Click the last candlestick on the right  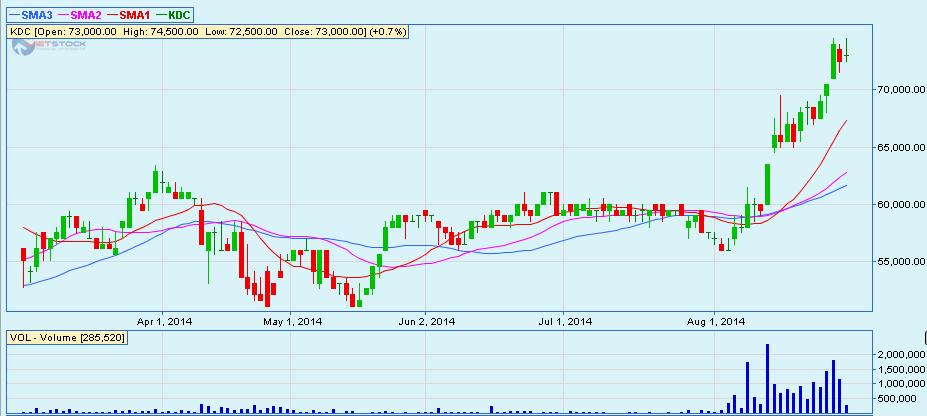(x=847, y=52)
